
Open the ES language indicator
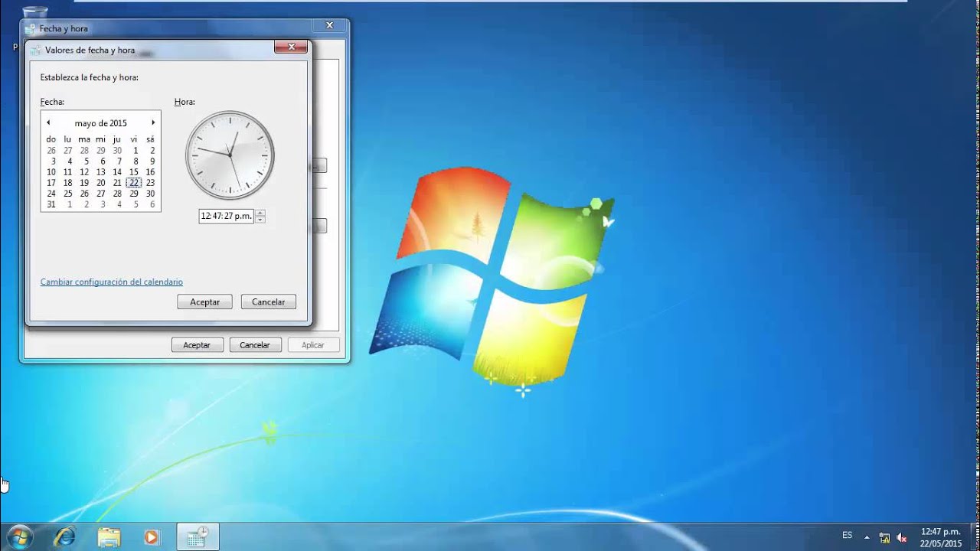coord(848,536)
